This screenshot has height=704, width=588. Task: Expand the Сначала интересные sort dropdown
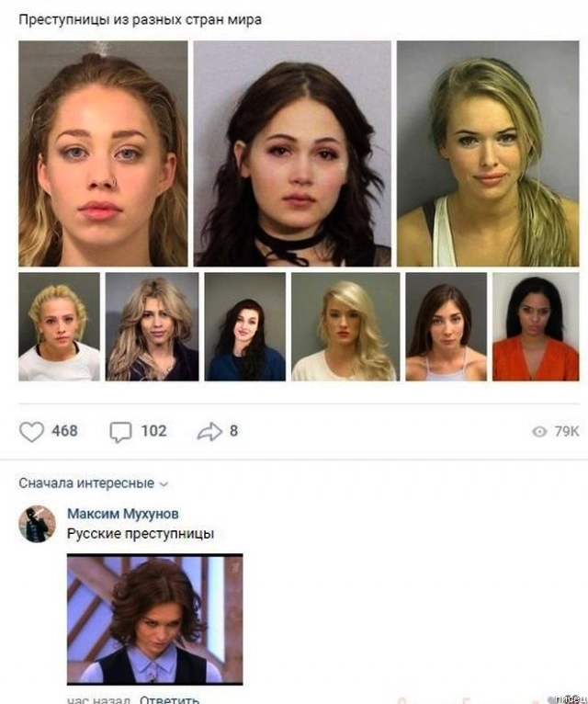point(94,483)
